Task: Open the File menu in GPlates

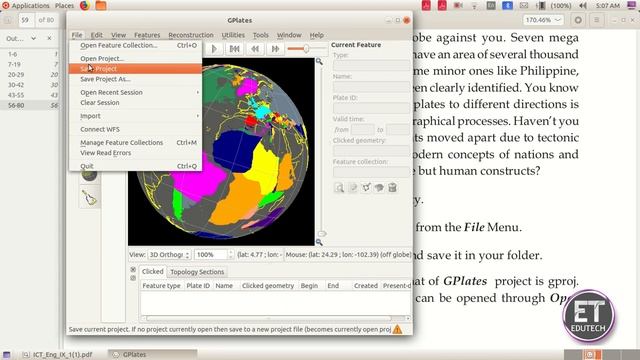Action: 77,35
